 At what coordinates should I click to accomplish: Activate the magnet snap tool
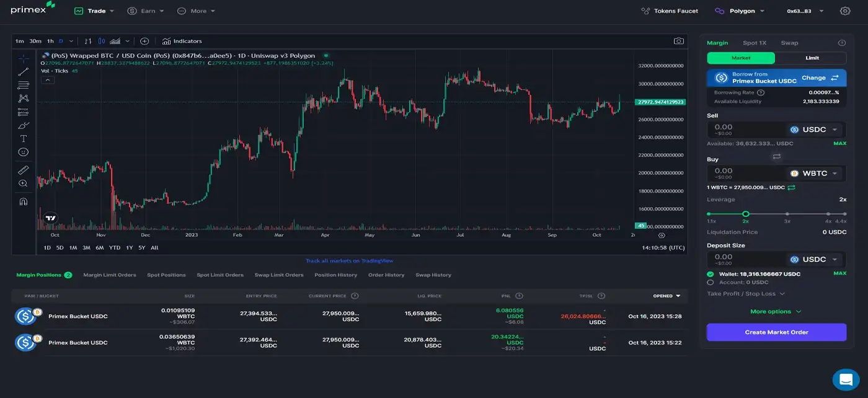pyautogui.click(x=24, y=201)
